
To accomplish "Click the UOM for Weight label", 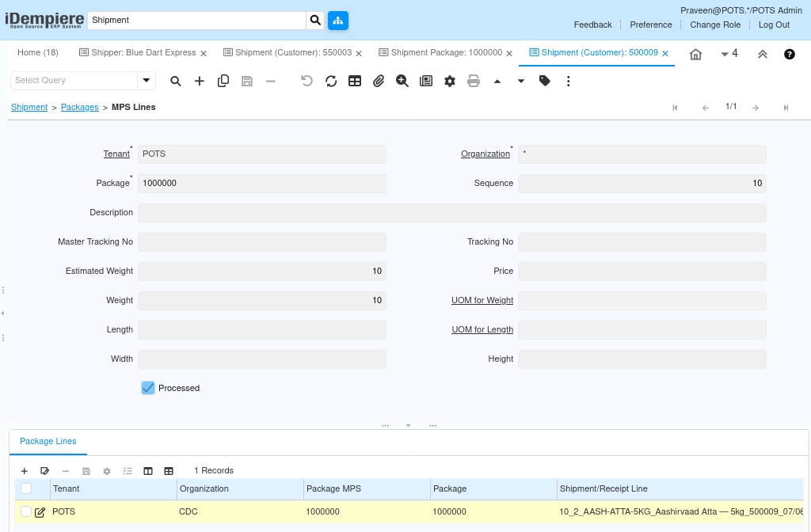I will click(x=482, y=300).
